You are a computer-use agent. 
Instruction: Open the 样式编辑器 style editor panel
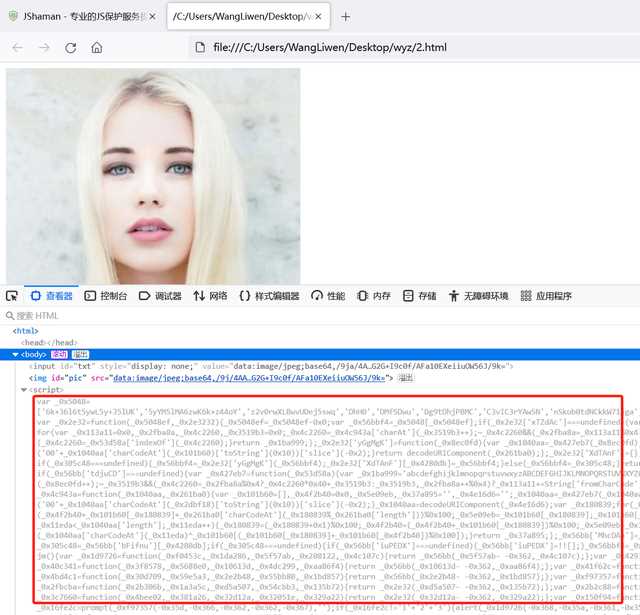pos(269,296)
